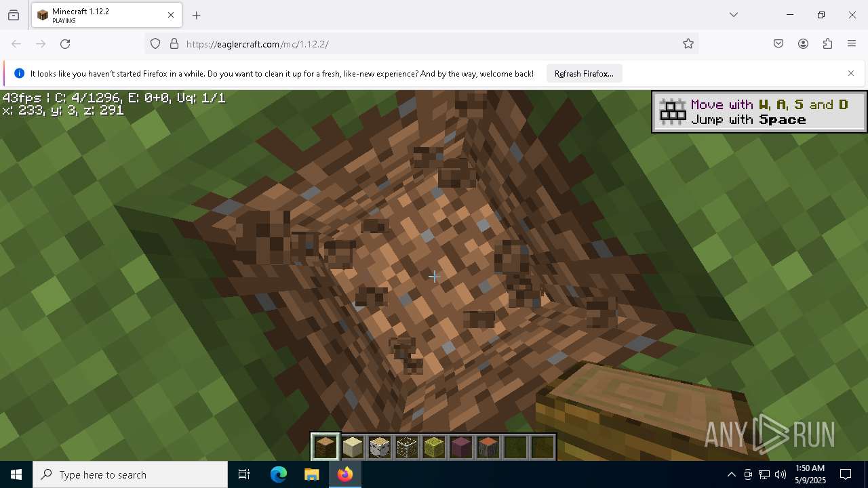Switch to the Minecraft 1.12.2 tab

click(106, 15)
